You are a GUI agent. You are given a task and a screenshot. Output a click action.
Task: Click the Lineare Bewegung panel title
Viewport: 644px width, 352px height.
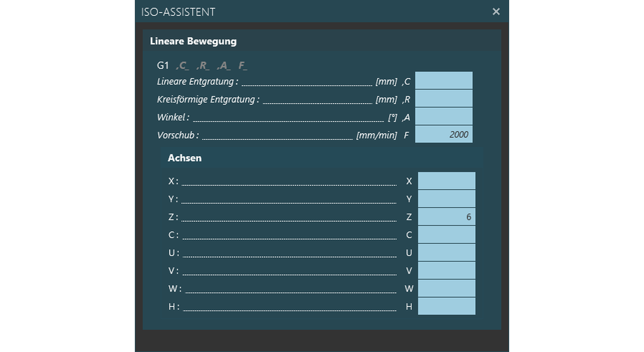tap(193, 41)
